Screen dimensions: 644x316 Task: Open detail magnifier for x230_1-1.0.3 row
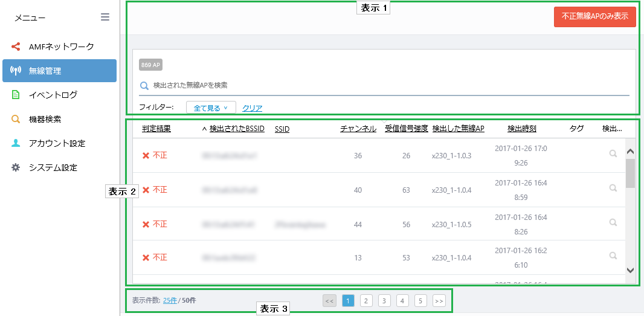(x=613, y=153)
